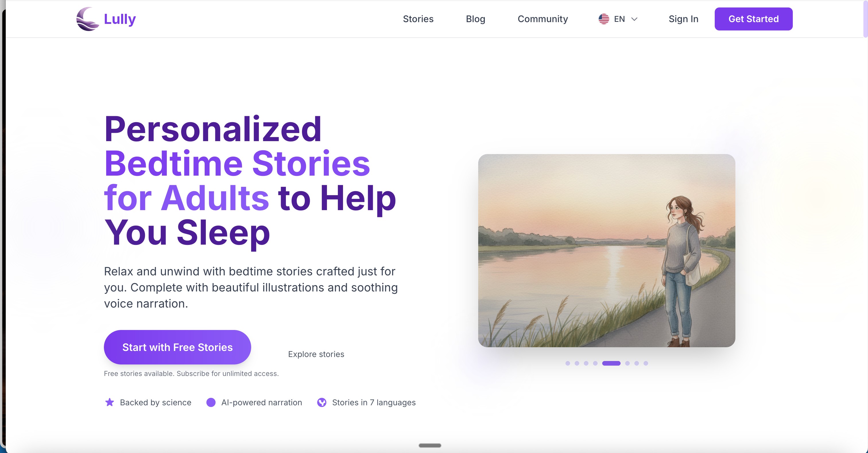Select the last carousel dot
This screenshot has width=868, height=453.
click(646, 363)
